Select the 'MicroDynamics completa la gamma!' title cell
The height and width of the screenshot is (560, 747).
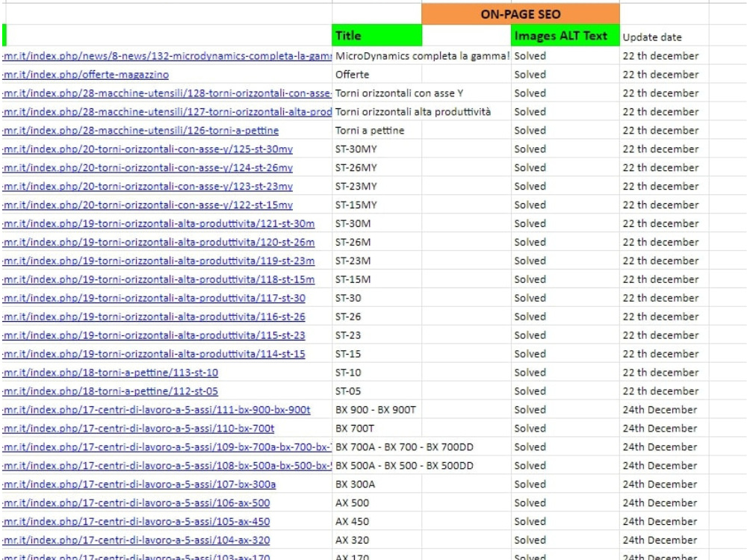(422, 56)
